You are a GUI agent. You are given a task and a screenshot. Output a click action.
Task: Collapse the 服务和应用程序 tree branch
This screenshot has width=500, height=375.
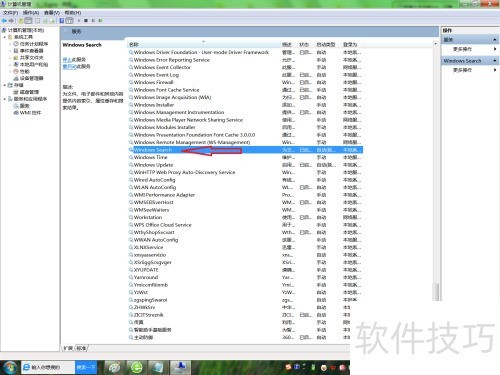(5, 99)
